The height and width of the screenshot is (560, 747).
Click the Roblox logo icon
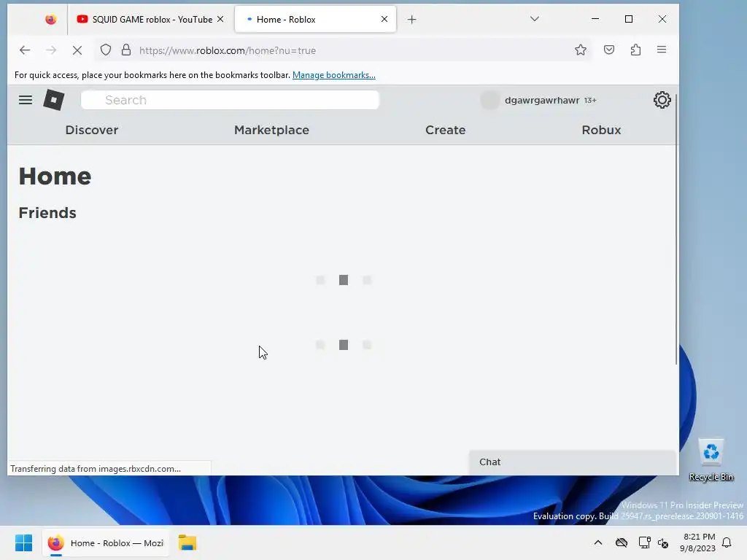coord(54,100)
